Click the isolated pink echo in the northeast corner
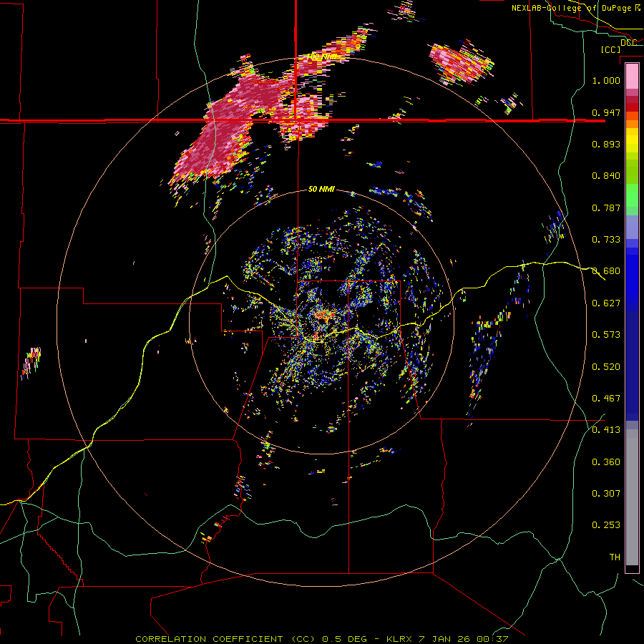This screenshot has width=644, height=644. coord(461,62)
